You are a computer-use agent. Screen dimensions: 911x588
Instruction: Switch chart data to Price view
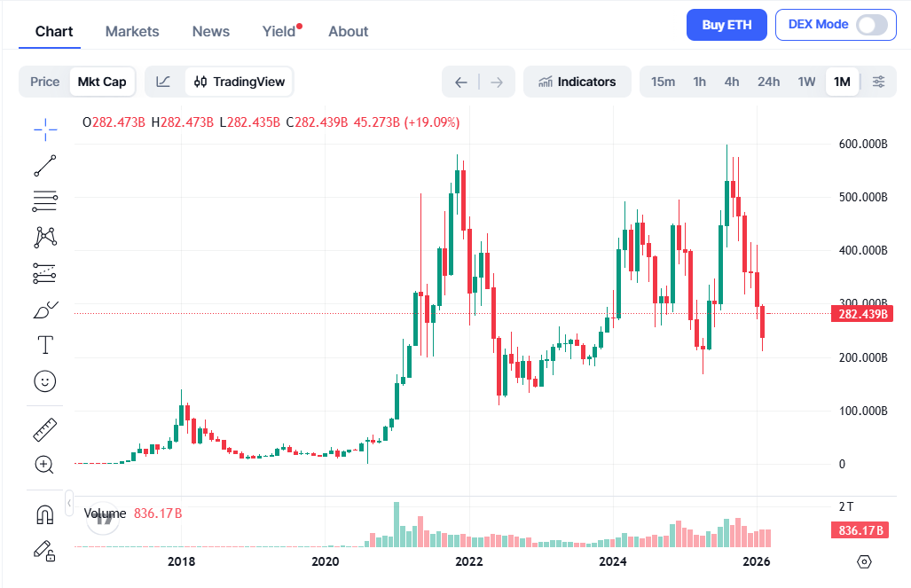tap(44, 81)
